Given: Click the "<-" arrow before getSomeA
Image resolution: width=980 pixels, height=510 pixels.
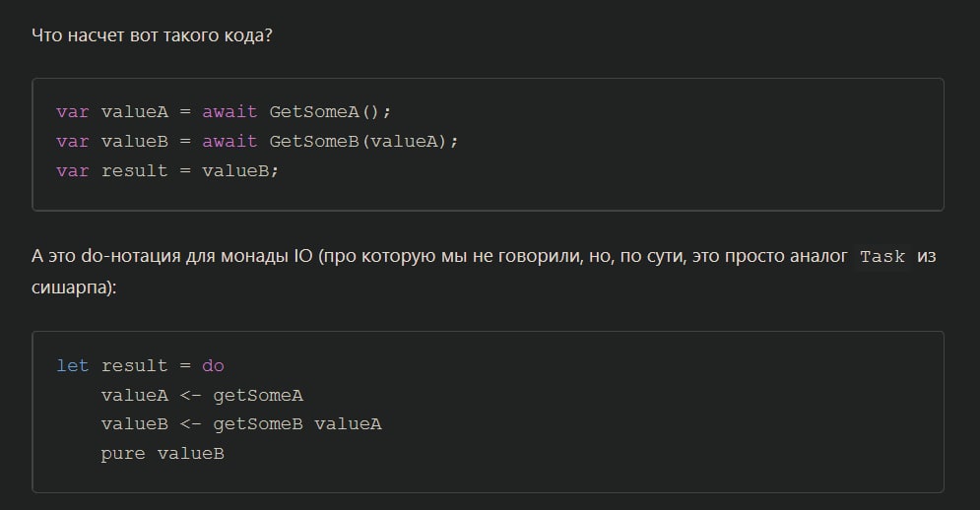Looking at the screenshot, I should (190, 395).
